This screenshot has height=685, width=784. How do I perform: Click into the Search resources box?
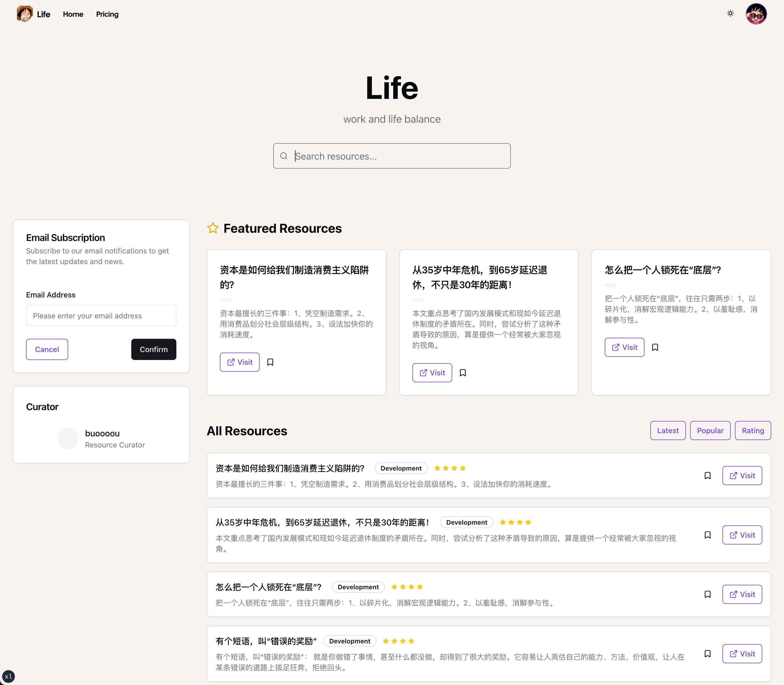pyautogui.click(x=398, y=156)
